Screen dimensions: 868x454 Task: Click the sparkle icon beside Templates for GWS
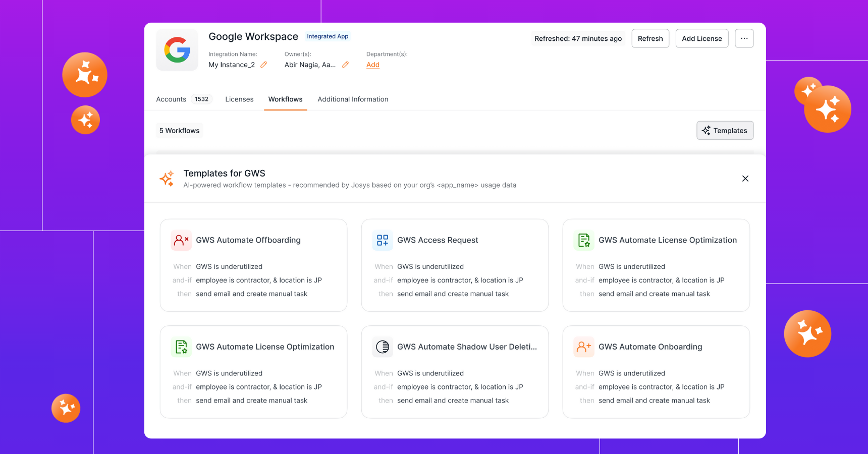point(167,179)
